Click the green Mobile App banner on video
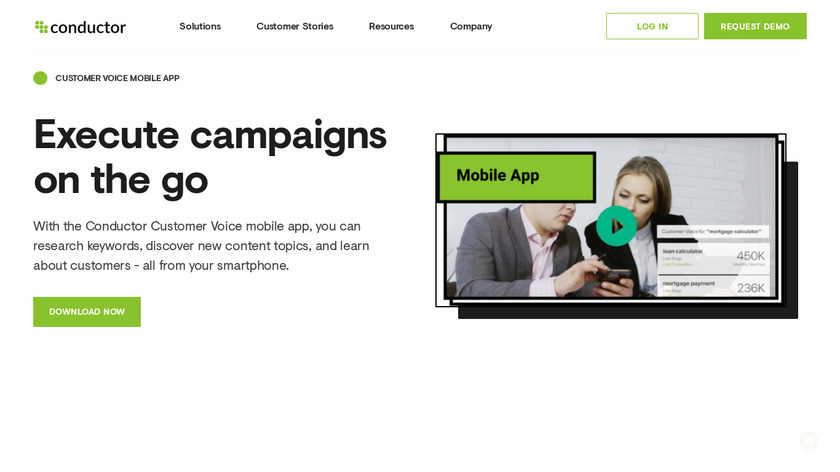Screen dimensions: 840x472 tap(516, 177)
